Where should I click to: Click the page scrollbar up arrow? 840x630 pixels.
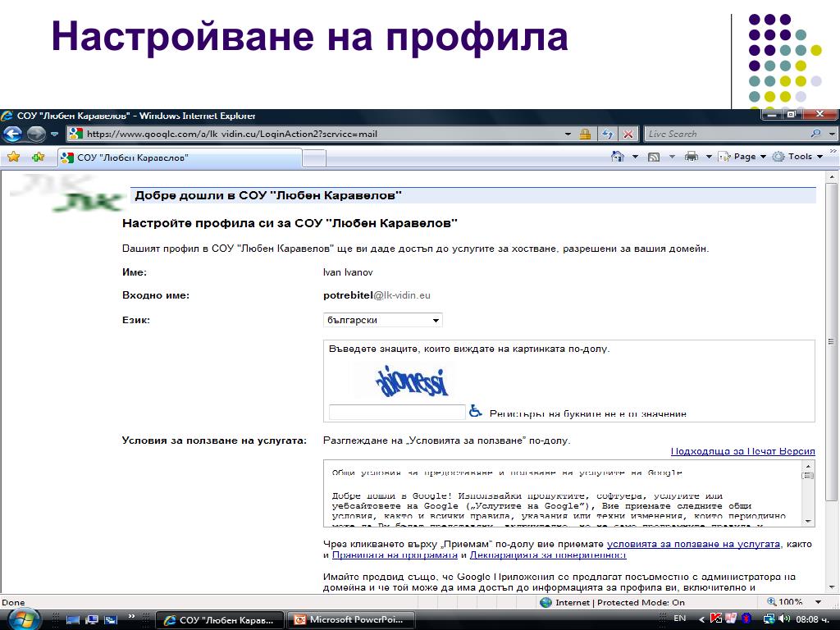(832, 176)
